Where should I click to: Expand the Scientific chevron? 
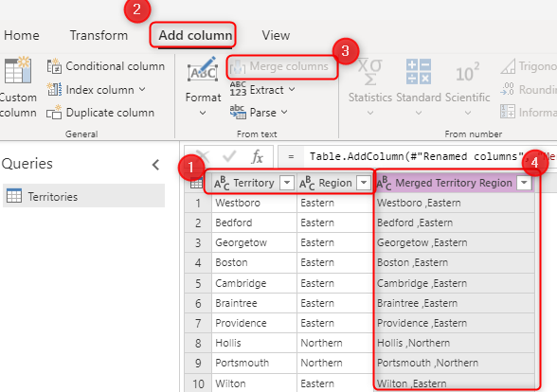[468, 113]
